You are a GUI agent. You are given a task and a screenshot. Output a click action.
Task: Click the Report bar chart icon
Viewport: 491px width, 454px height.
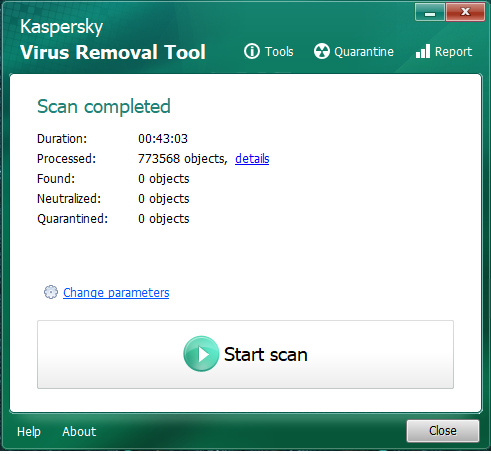pos(423,51)
